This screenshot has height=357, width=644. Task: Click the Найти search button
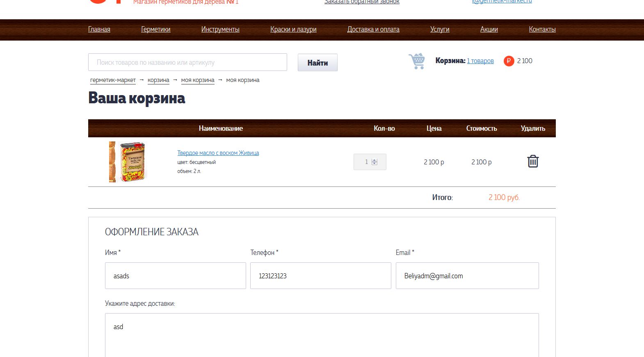click(x=317, y=63)
